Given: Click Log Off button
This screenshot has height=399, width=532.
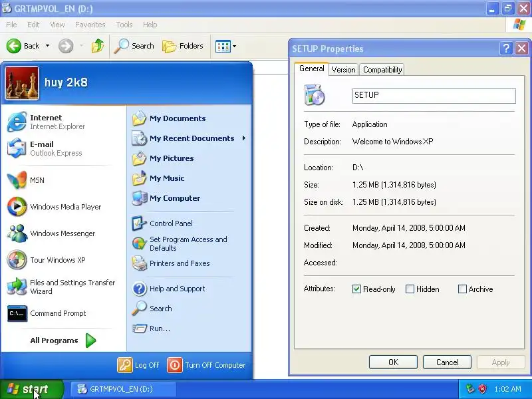Looking at the screenshot, I should click(138, 365).
